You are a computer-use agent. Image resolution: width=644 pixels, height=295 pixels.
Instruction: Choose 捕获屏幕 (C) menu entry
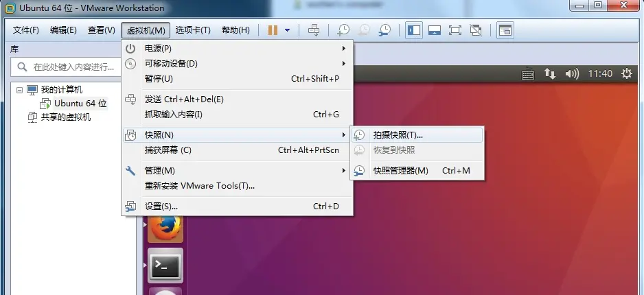coord(238,150)
